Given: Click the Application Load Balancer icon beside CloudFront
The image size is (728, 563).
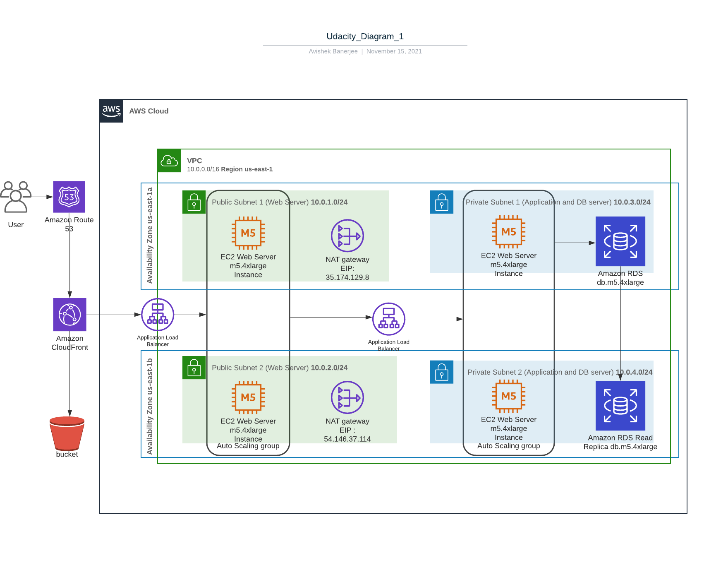Looking at the screenshot, I should 158,315.
